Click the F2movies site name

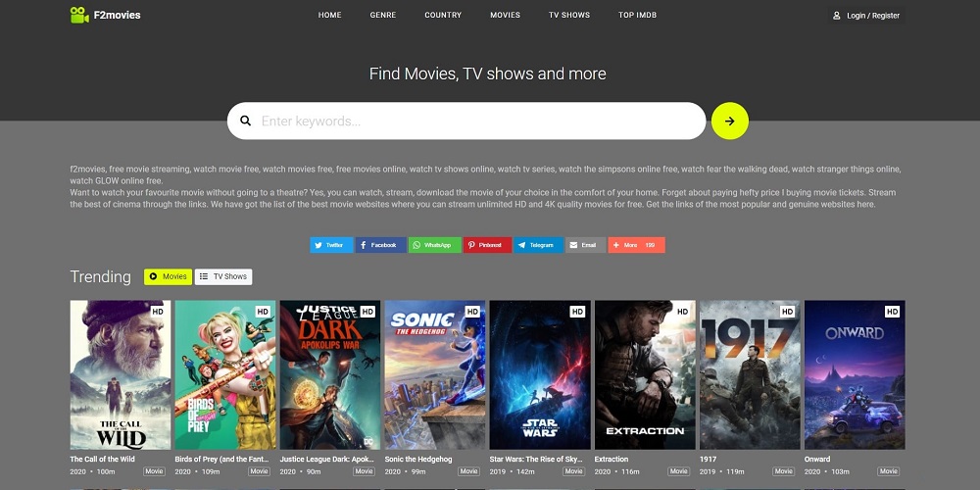coord(117,15)
